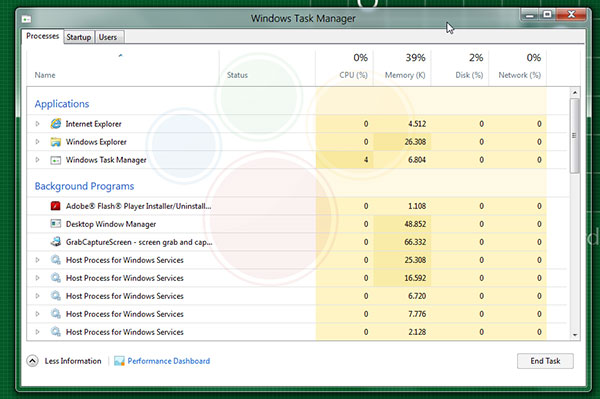Click memory value 48.852 for Desktop Window Manager

coord(415,224)
